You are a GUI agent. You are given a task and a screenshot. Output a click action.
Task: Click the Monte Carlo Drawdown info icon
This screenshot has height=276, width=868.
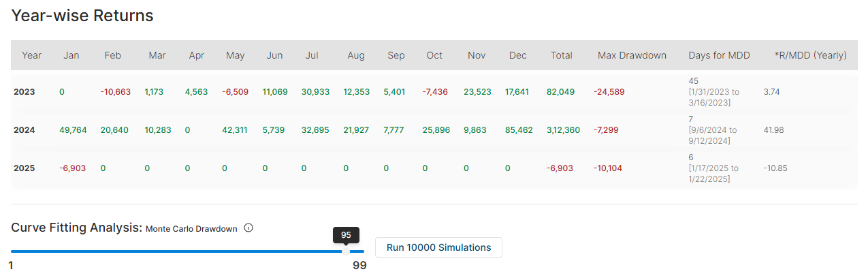(248, 228)
